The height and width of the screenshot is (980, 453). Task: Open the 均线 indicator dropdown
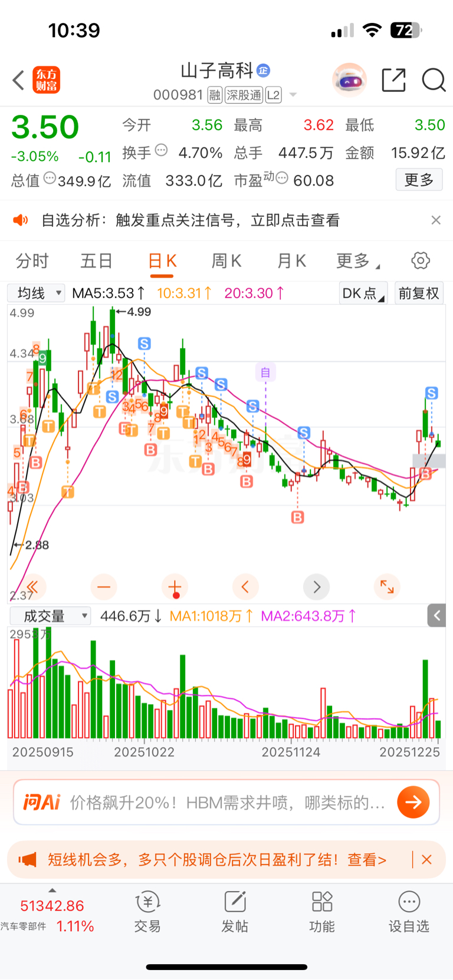(36, 293)
